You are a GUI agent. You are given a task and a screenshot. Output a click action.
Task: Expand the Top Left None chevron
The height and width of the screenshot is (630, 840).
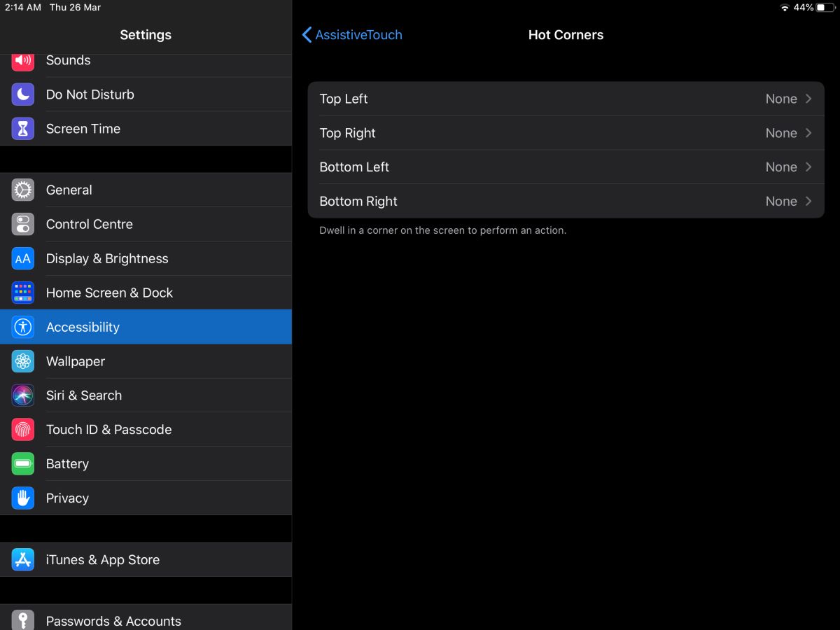(808, 99)
